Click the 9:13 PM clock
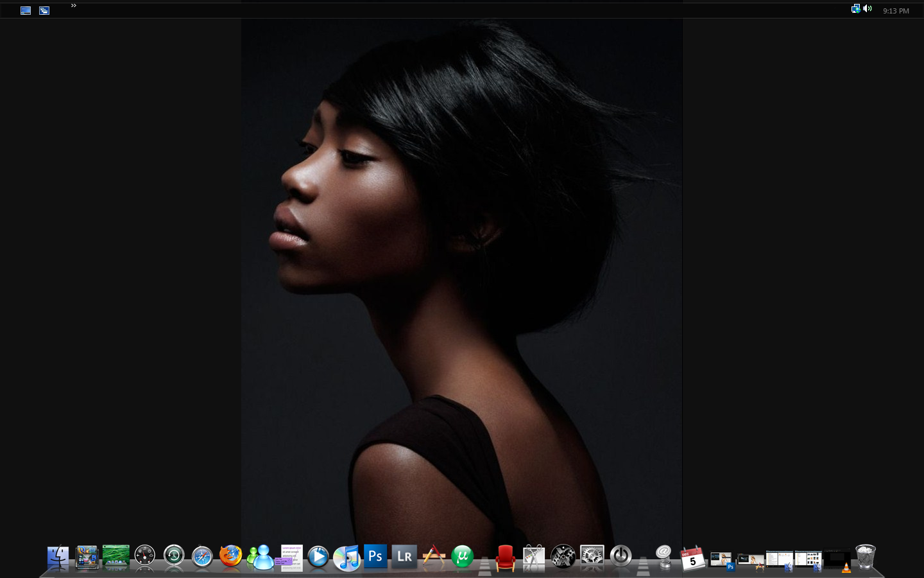924x578 pixels. (896, 11)
